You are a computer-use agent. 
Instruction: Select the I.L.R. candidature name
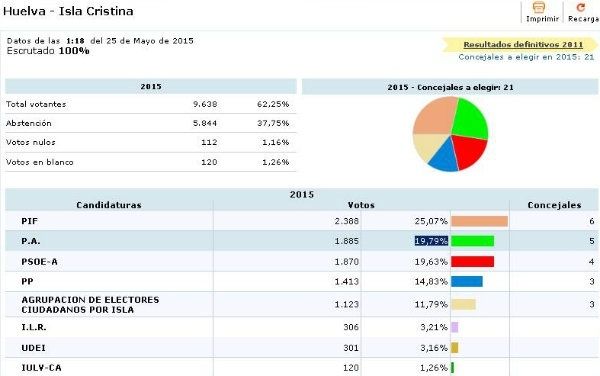coord(34,327)
